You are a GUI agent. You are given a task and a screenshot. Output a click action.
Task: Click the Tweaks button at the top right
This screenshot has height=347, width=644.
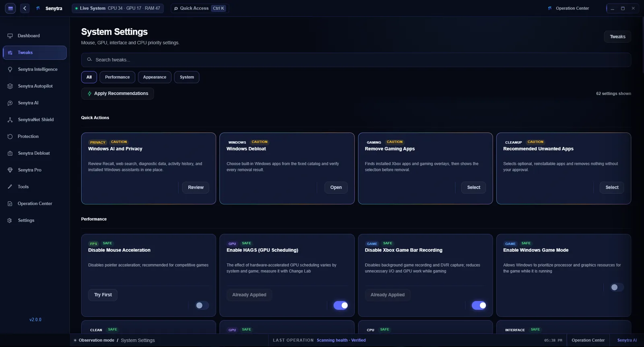(x=617, y=37)
